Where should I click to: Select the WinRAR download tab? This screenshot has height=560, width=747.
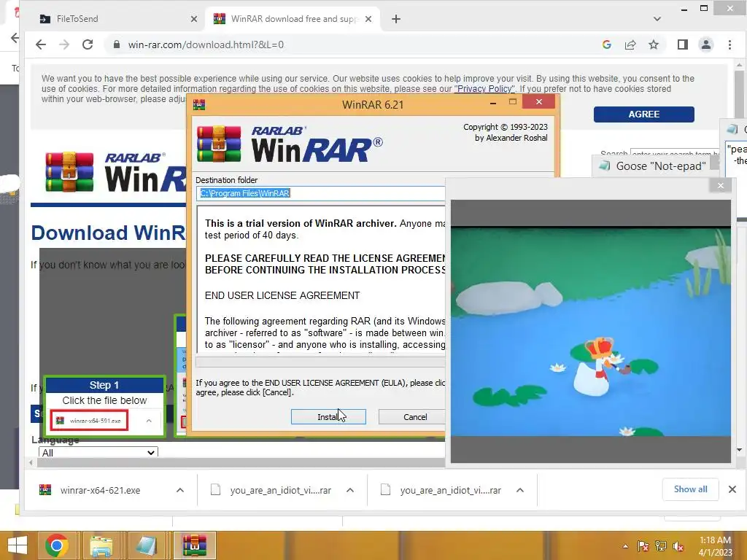coord(295,19)
